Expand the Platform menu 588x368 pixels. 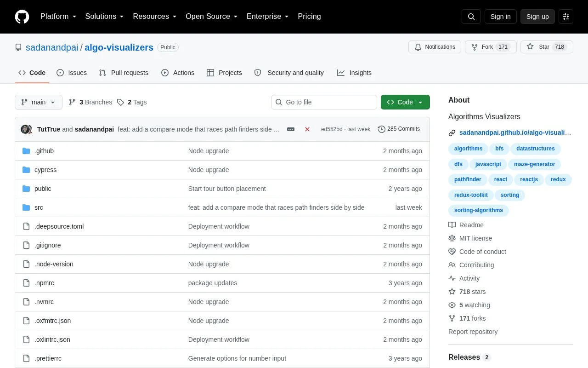pos(58,17)
